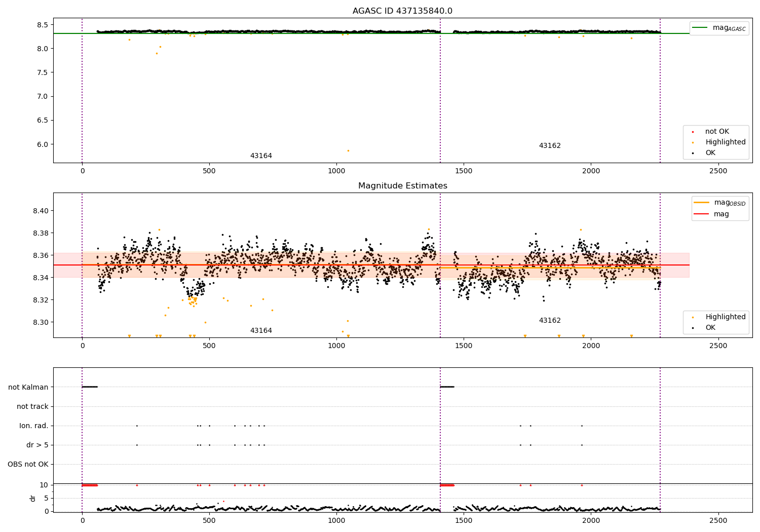The width and height of the screenshot is (760, 532).
Task: Click the 500 x-tick under bottom plot
Action: [x=209, y=521]
